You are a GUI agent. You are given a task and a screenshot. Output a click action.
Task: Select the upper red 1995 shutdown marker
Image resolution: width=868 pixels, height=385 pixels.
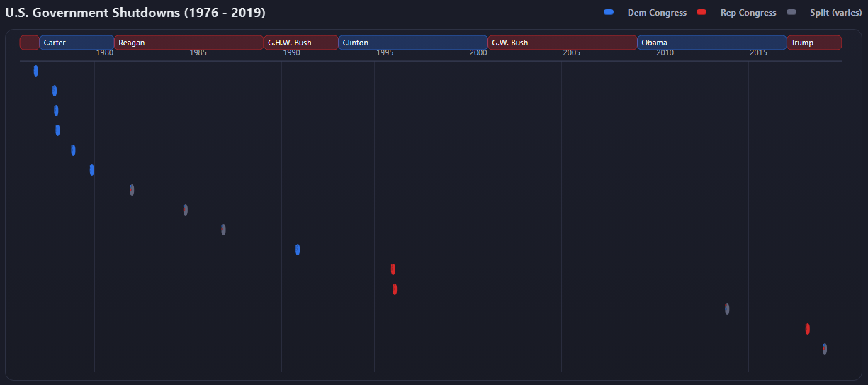click(x=393, y=269)
